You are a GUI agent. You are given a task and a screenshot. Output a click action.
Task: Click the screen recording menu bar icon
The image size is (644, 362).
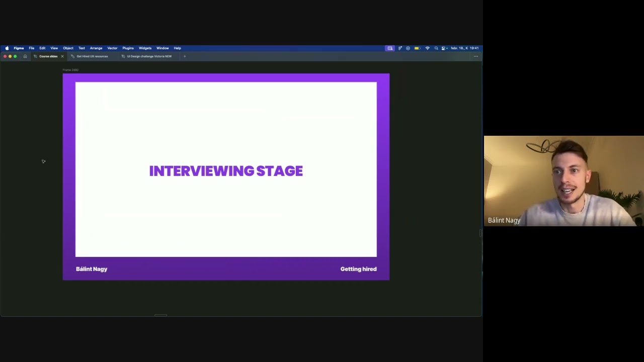pyautogui.click(x=408, y=48)
